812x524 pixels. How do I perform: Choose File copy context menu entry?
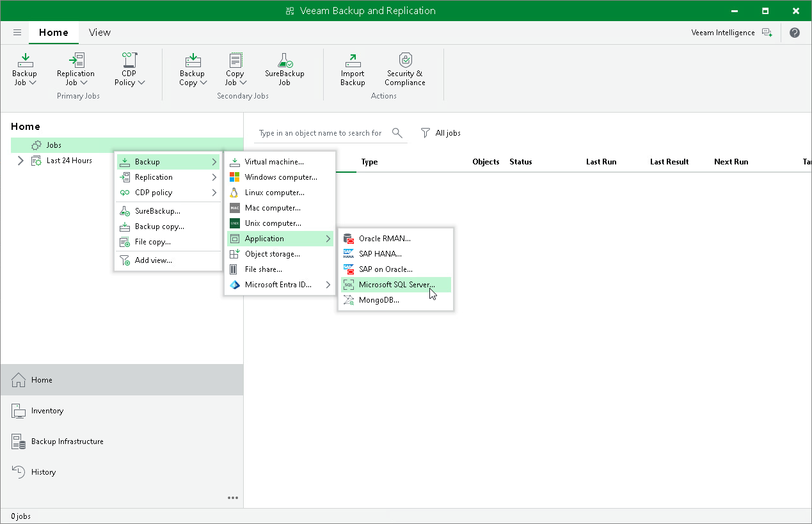[x=168, y=242]
